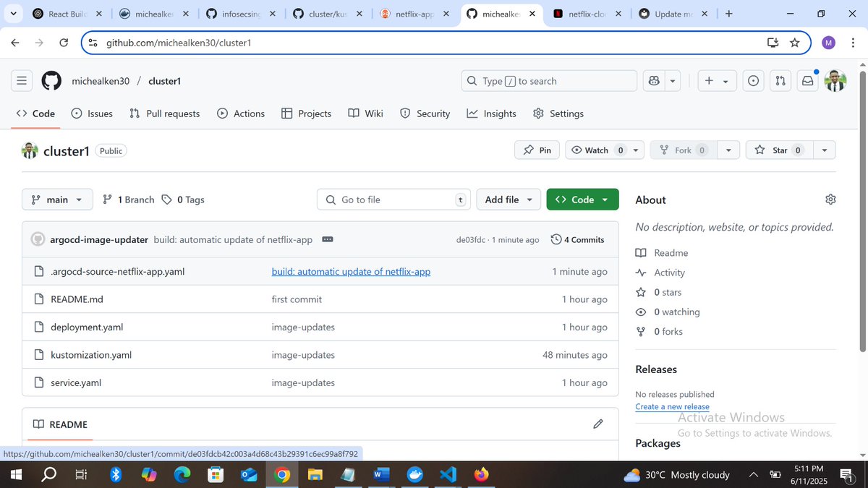Click Create a new release link
The height and width of the screenshot is (488, 868).
(x=672, y=406)
